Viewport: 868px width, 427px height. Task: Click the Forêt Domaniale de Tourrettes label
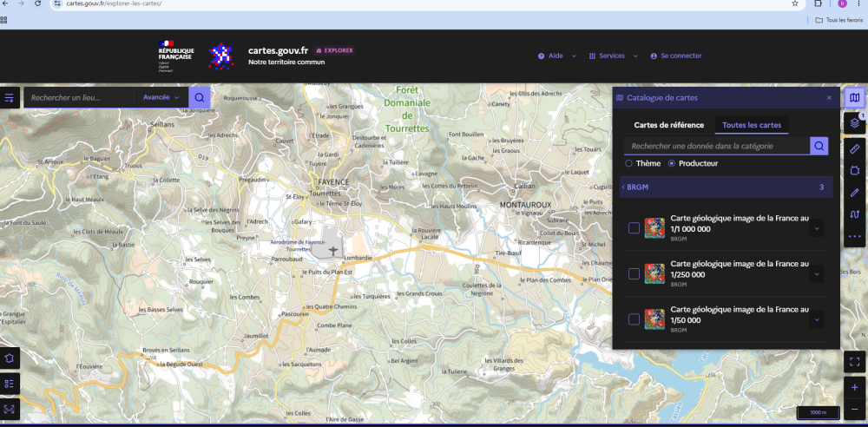(407, 109)
